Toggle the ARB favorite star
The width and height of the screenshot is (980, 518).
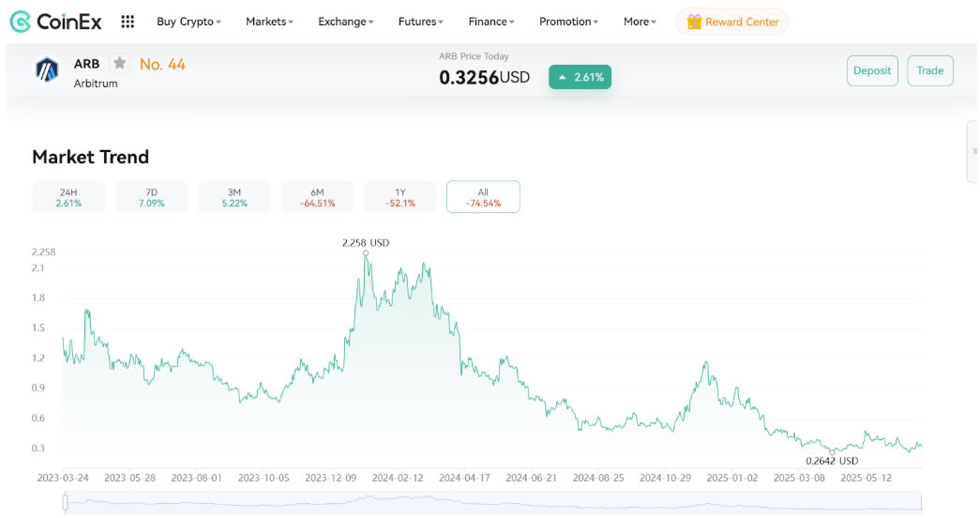[119, 64]
